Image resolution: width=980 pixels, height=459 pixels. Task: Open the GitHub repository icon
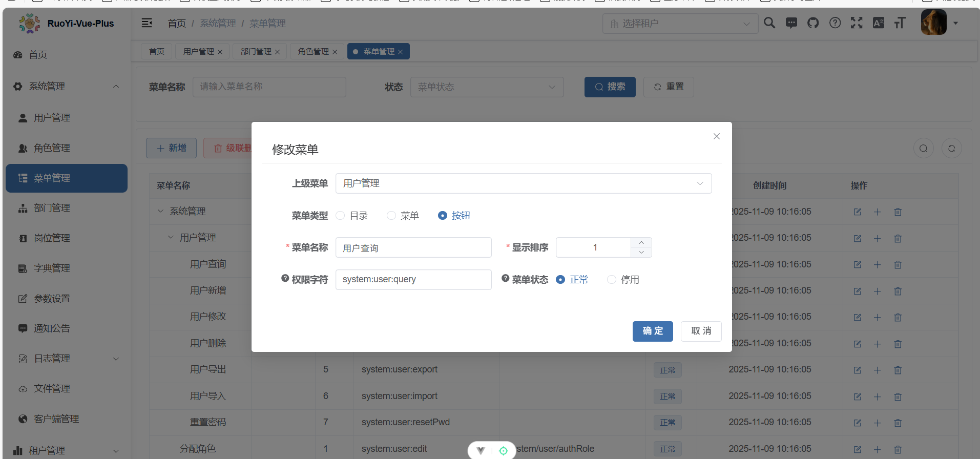point(813,23)
